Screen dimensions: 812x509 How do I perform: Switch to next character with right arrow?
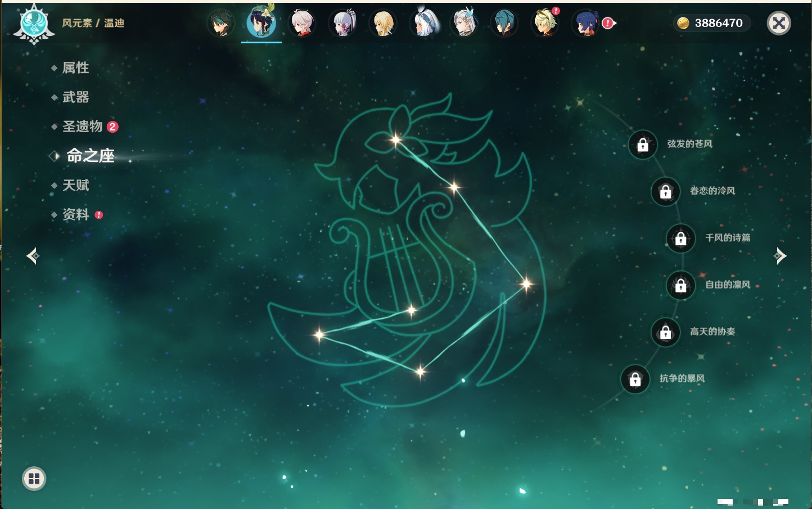click(780, 256)
